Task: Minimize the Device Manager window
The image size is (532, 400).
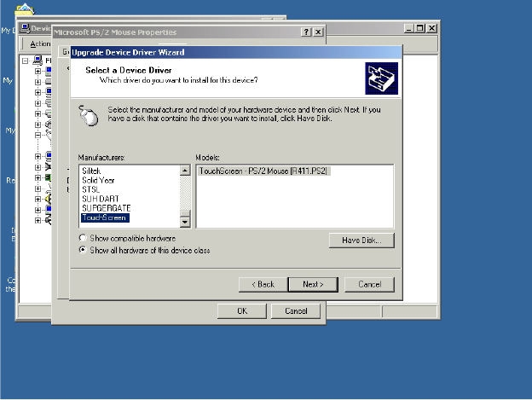Action: (409, 28)
